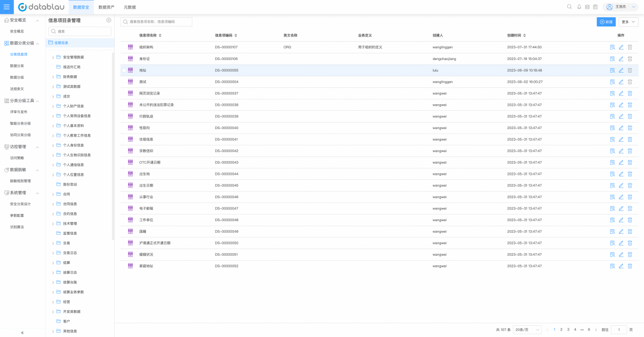This screenshot has width=644, height=337.
Task: Expand the 技术管理 folder
Action: point(53,224)
